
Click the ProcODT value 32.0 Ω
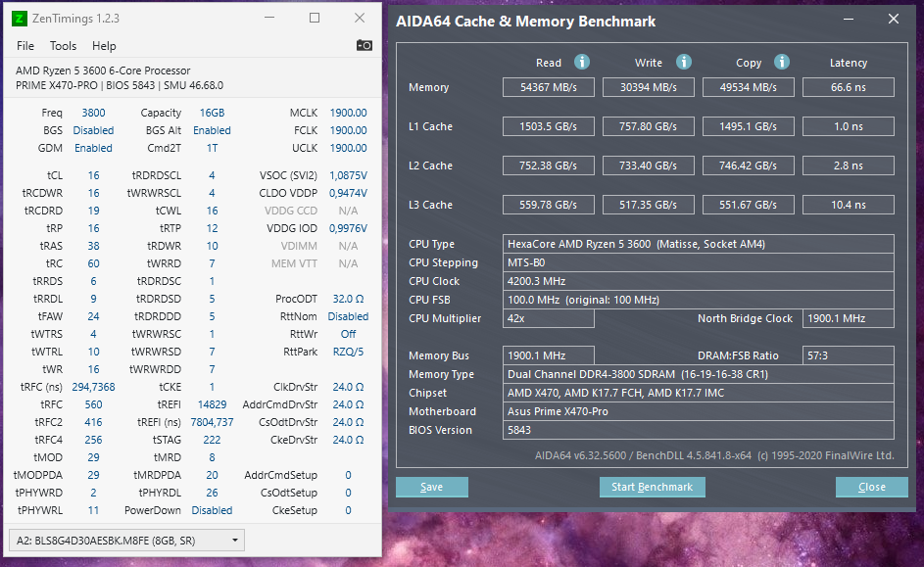click(x=348, y=299)
